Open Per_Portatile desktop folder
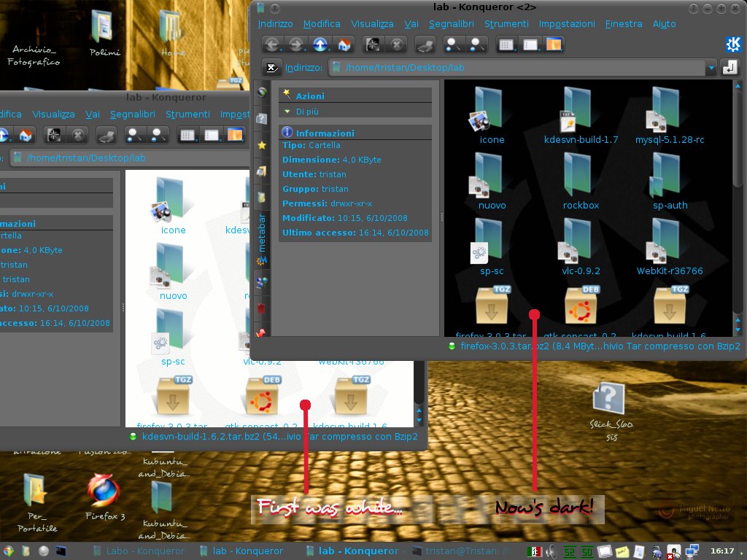 point(36,503)
